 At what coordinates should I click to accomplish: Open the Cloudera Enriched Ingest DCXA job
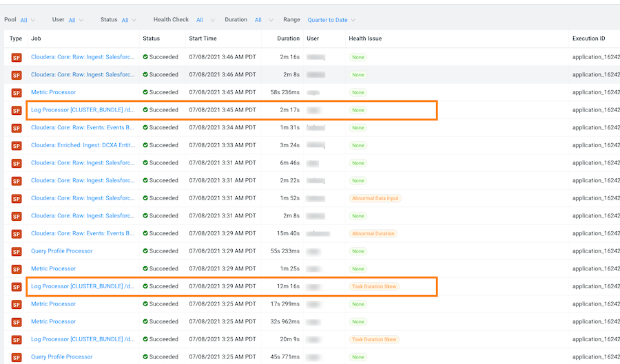83,145
